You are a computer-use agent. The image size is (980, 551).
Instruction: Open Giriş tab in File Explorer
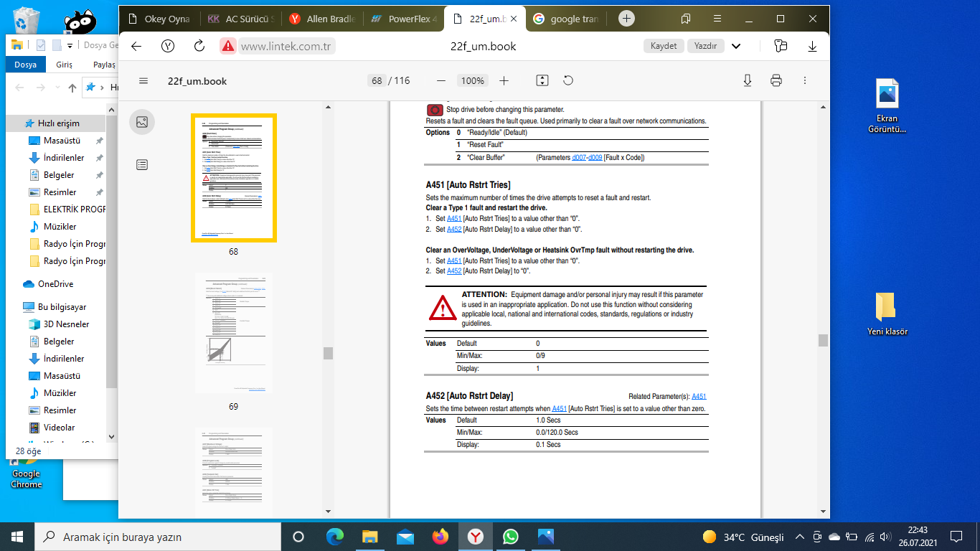[x=65, y=65]
